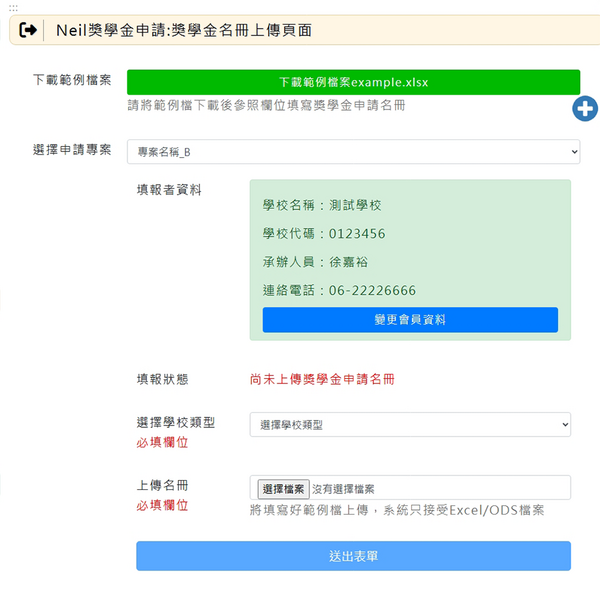
Task: Click the 上傳名冊 label
Action: 163,485
